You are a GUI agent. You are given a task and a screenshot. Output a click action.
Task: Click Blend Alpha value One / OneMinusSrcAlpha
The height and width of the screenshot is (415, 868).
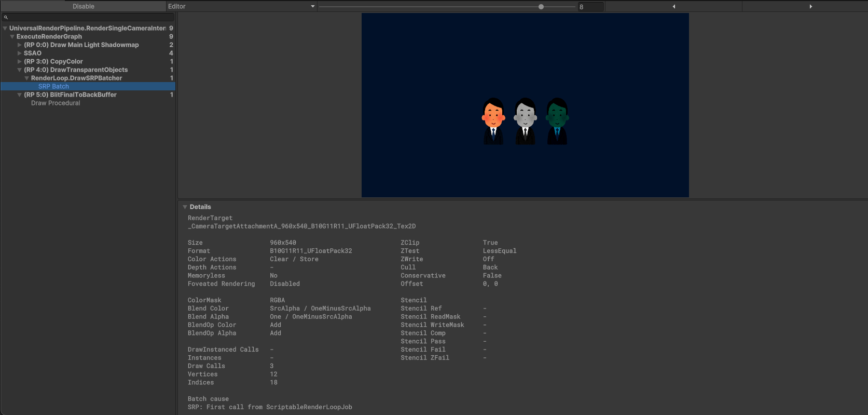(311, 317)
